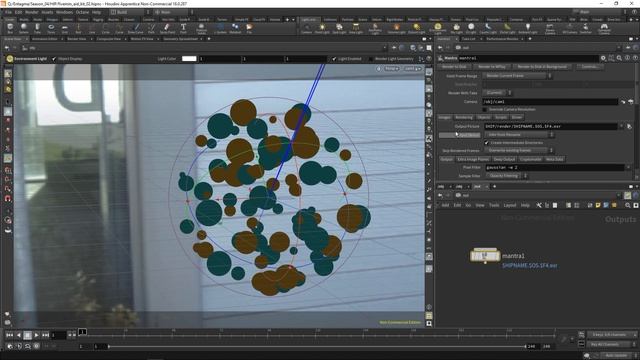Select the Box shelf tool
Image resolution: width=640 pixels, height=360 pixels.
(10, 29)
